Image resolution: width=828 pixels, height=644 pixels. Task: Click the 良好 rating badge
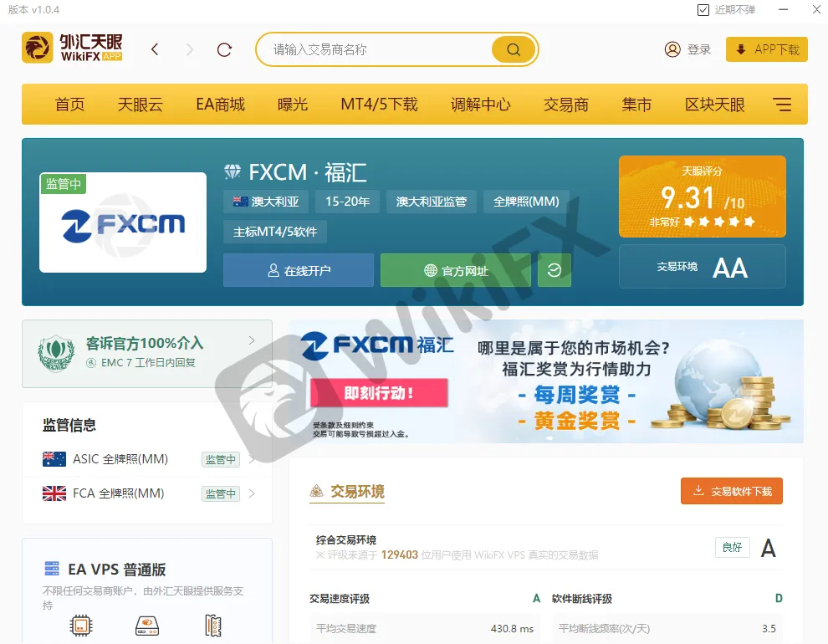733,547
